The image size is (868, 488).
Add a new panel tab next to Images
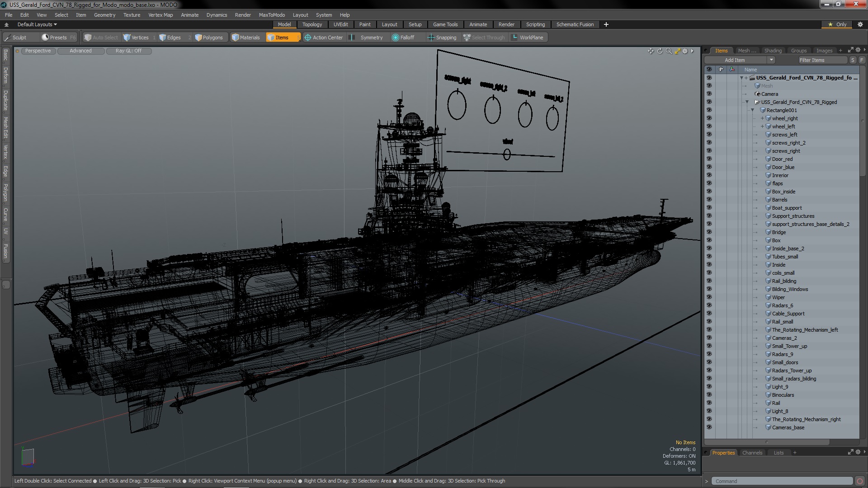[x=840, y=51]
